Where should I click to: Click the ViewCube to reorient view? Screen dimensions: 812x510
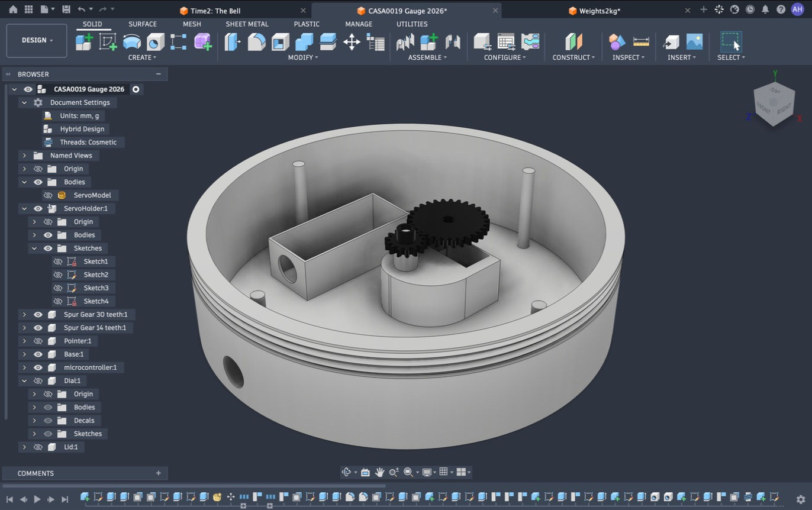[x=774, y=104]
